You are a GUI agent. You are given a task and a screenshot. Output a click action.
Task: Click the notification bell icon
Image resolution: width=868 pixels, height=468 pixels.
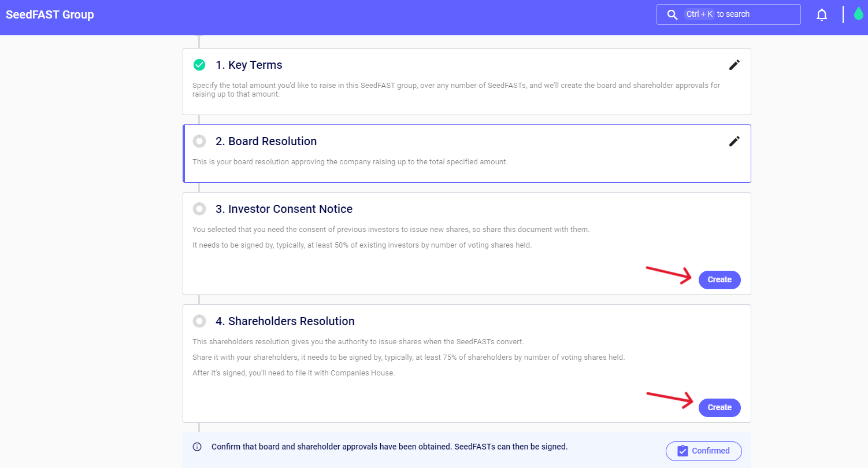pos(822,15)
